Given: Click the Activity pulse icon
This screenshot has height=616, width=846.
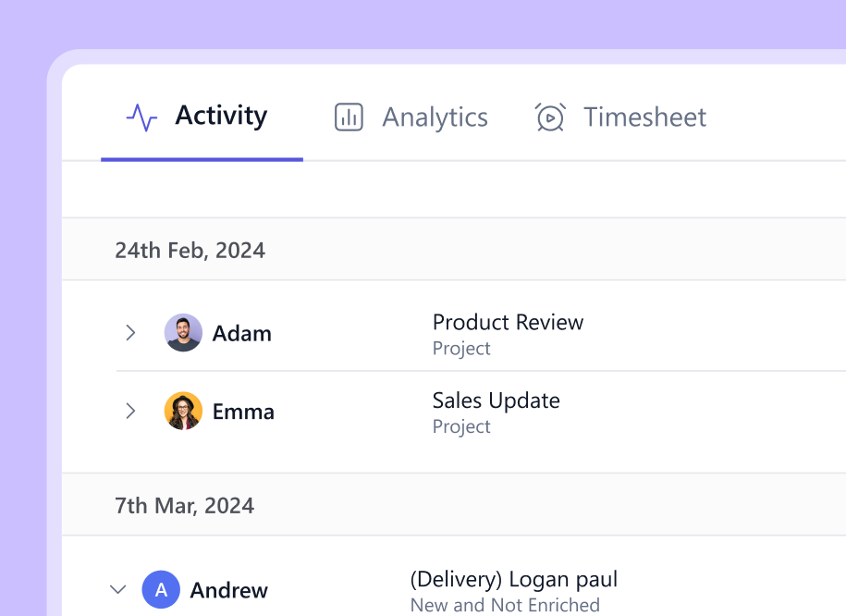Looking at the screenshot, I should point(141,117).
